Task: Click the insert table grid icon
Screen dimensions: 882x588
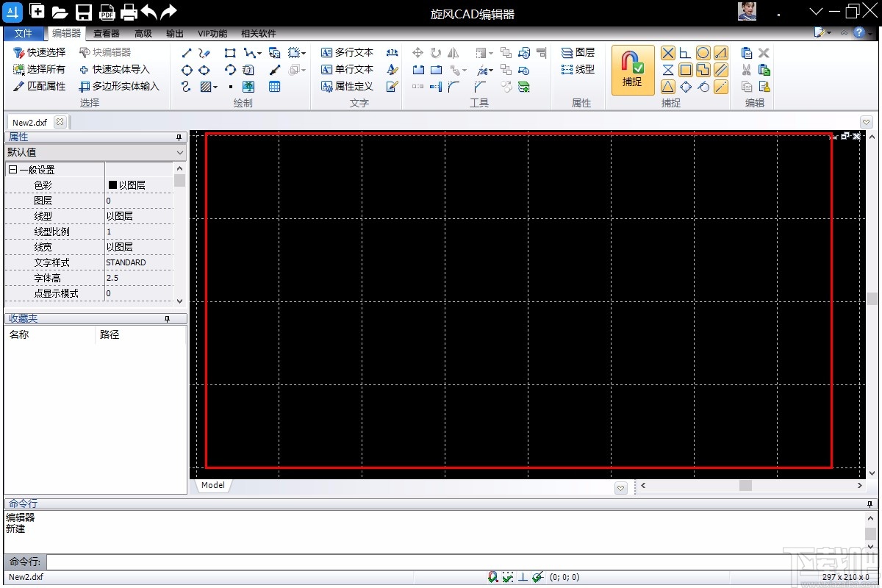Action: click(274, 87)
